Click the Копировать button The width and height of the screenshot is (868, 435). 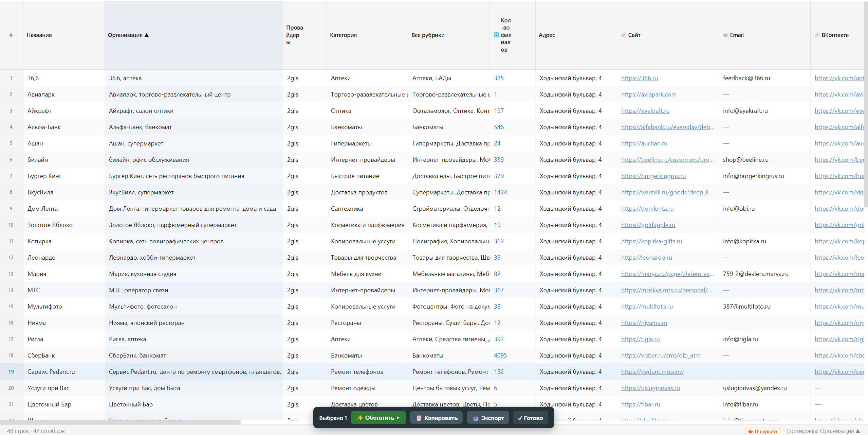(437, 418)
